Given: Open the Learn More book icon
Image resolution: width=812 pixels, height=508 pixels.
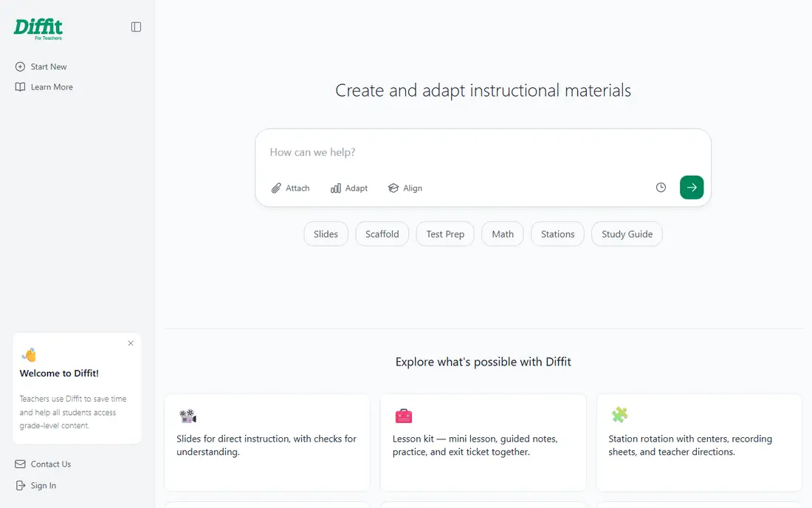Looking at the screenshot, I should pos(20,87).
